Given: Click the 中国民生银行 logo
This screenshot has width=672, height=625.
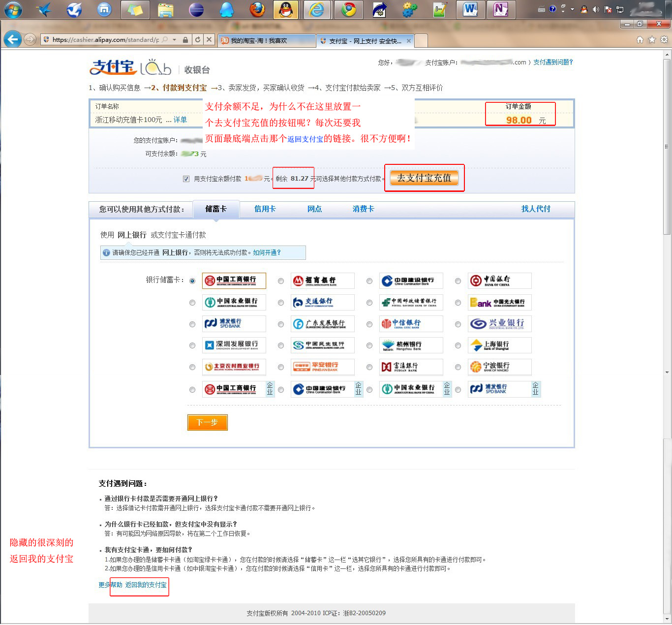Looking at the screenshot, I should pos(323,345).
